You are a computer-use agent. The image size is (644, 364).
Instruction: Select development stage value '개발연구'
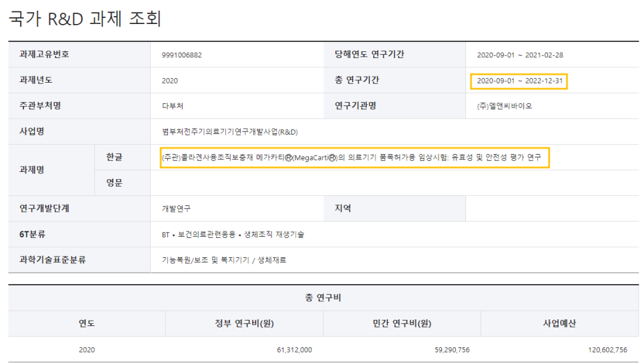(176, 209)
